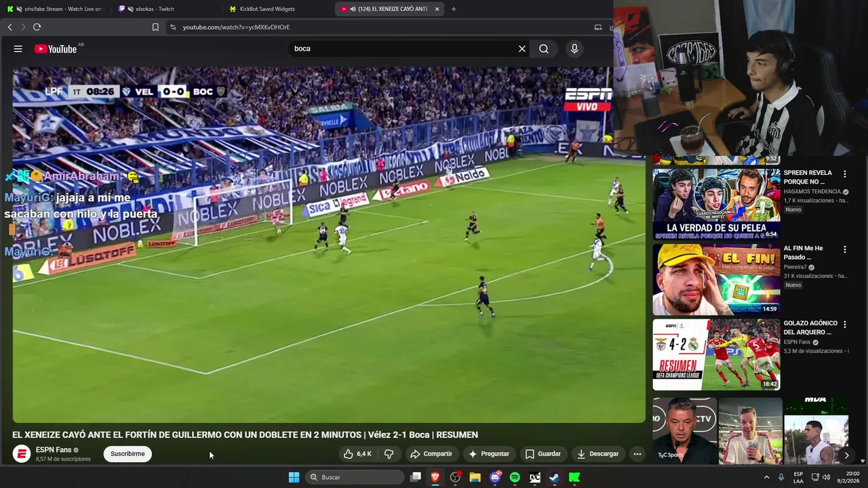This screenshot has width=868, height=488.
Task: Close the active YouTube tab
Action: tap(437, 9)
